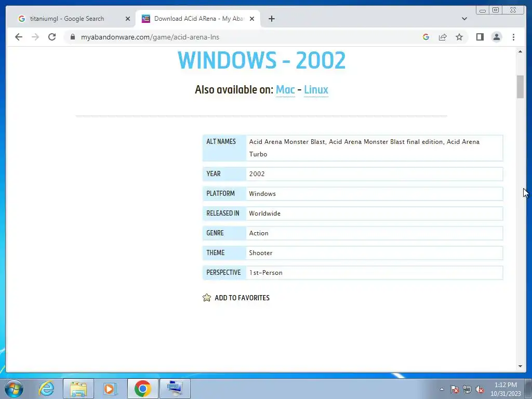Click the page scrollbar down arrow
The width and height of the screenshot is (532, 399).
520,366
